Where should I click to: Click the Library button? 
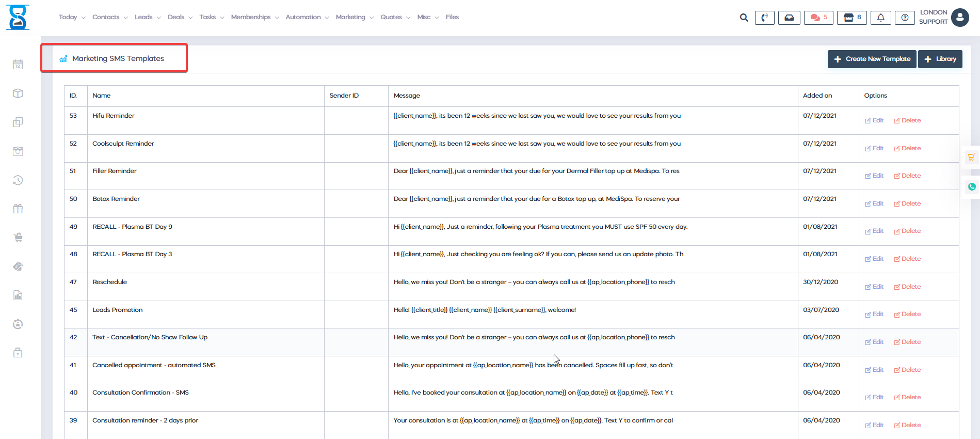[x=940, y=59]
